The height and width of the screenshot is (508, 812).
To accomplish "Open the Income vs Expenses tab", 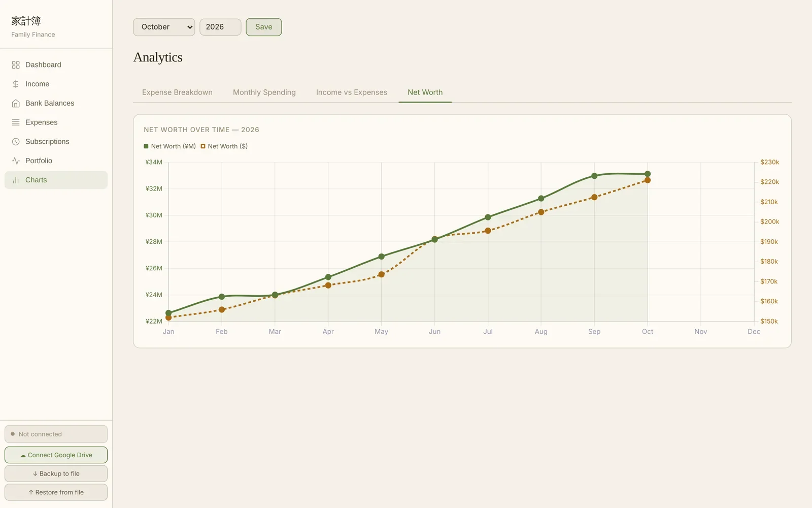I will click(x=352, y=92).
